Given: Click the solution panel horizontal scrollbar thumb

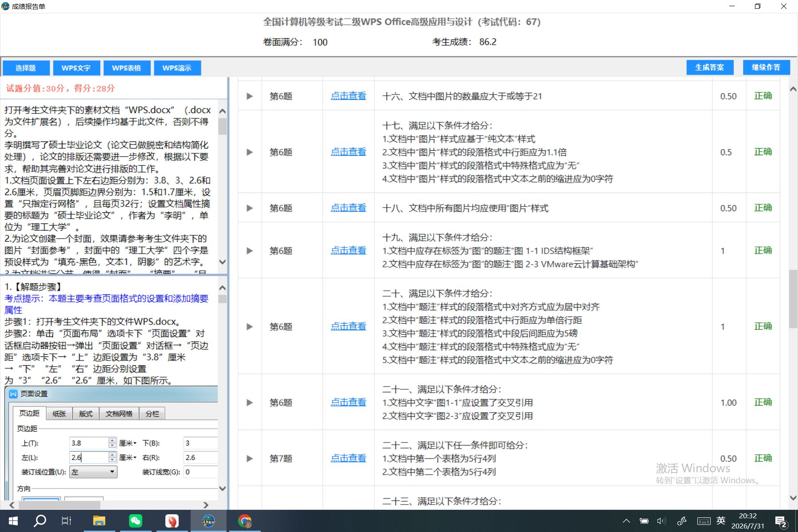Looking at the screenshot, I should pos(59,505).
